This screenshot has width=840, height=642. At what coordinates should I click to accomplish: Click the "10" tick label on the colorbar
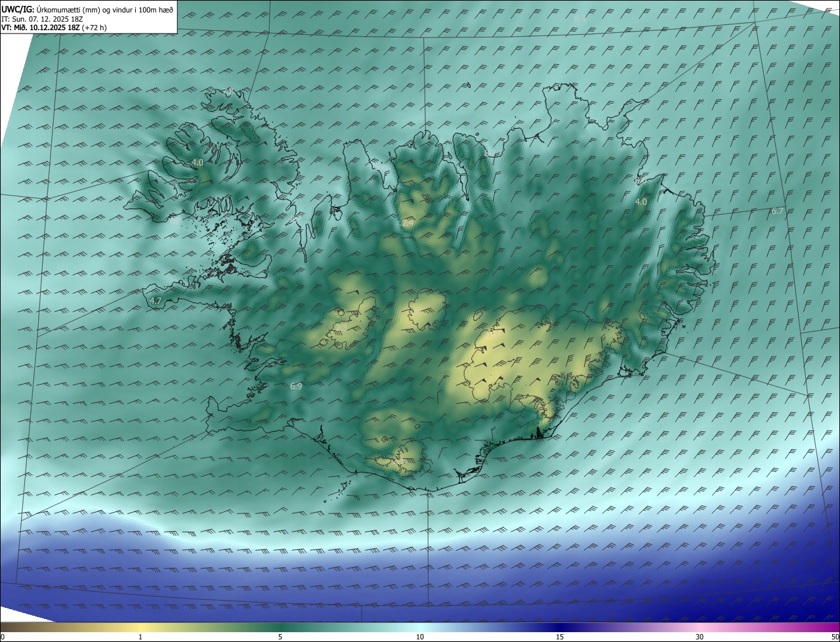pos(420,637)
